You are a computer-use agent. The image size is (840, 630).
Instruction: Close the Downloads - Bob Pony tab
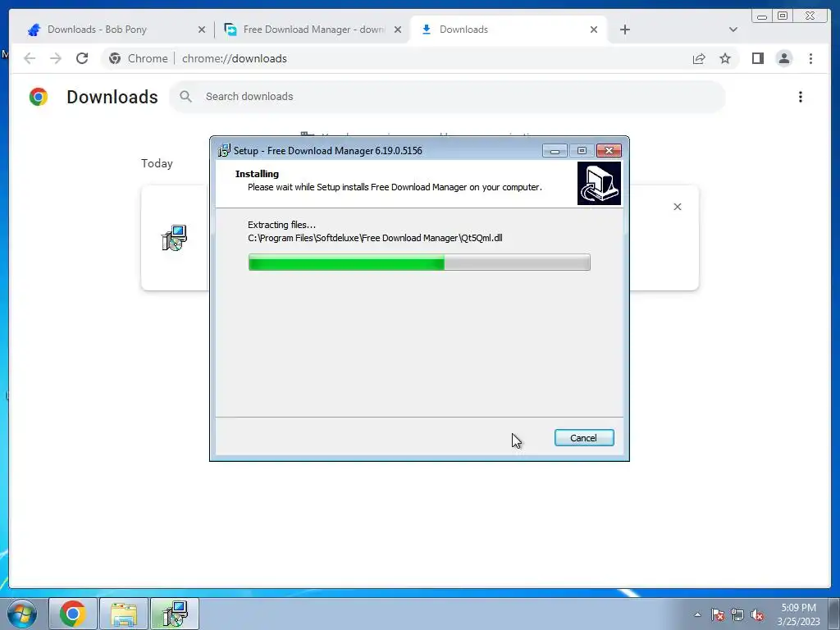(x=202, y=30)
